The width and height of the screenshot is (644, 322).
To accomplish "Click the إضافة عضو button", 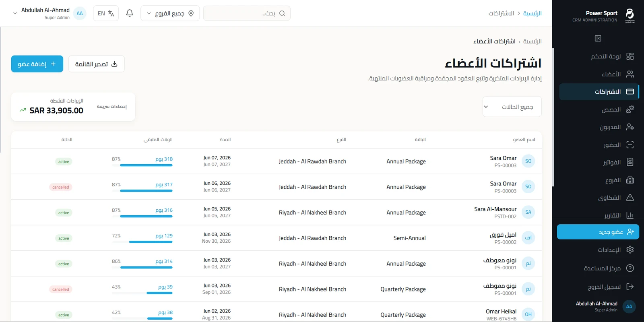I will coord(37,64).
